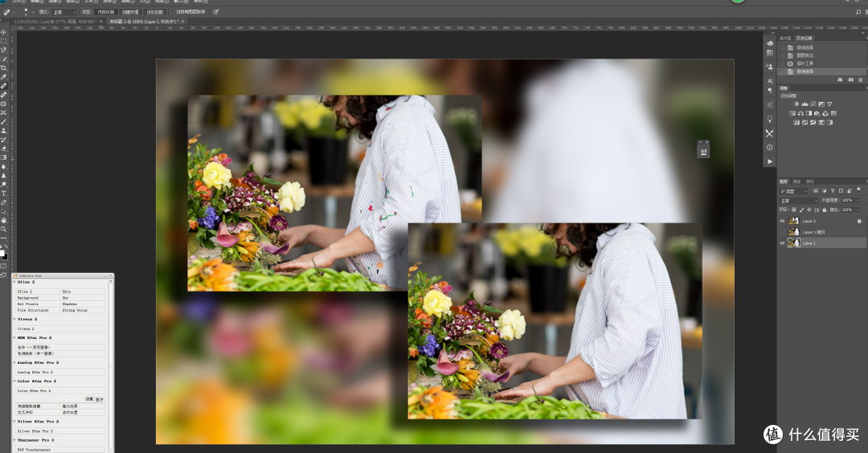
Task: Select the Pen tool
Action: 3,202
